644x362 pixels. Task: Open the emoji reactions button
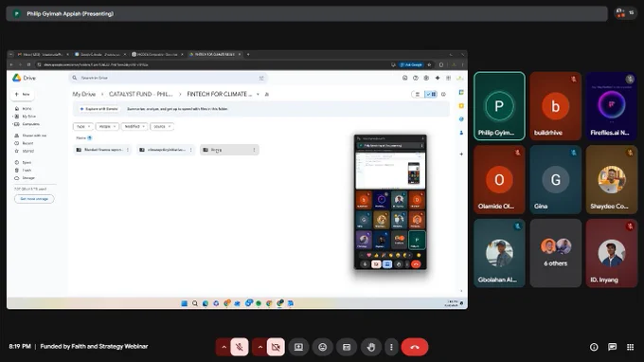323,347
